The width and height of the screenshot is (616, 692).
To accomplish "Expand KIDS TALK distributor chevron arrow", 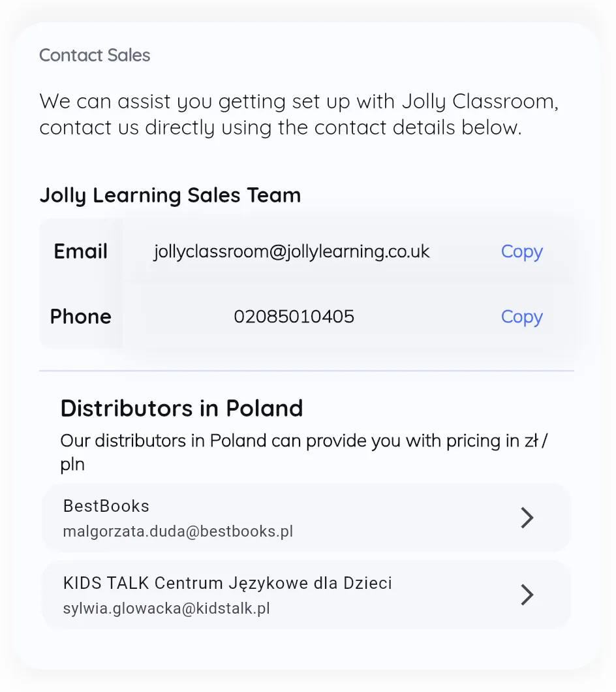I will 527,595.
